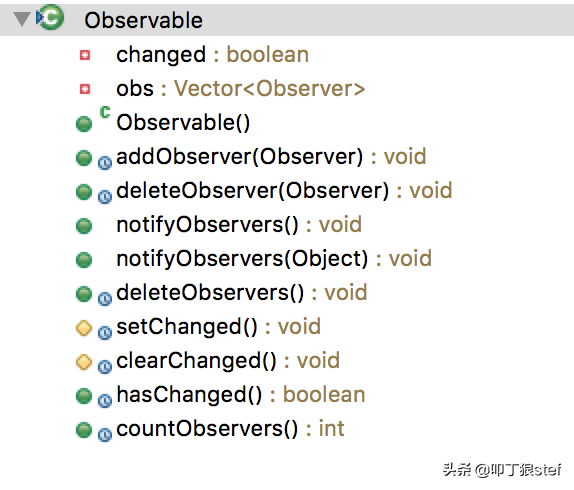Viewport: 574px width, 490px height.
Task: Click the red private icon beside obs
Action: 85,89
